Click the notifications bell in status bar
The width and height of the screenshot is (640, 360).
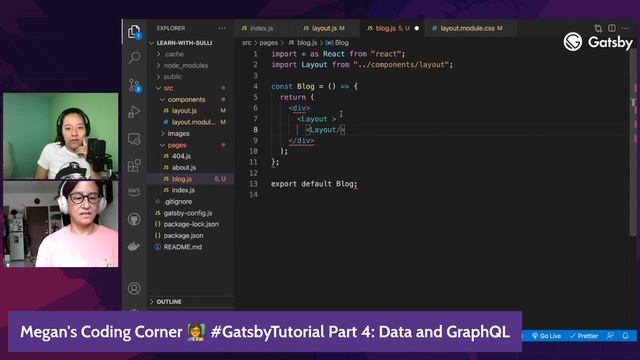pos(625,336)
